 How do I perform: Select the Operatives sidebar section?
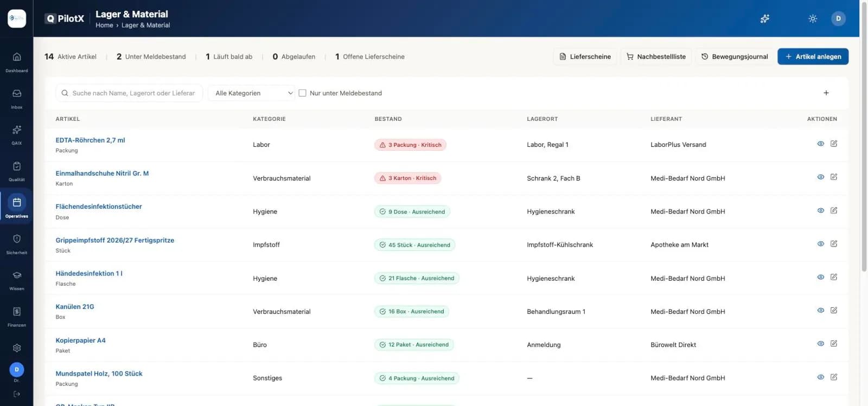click(17, 207)
